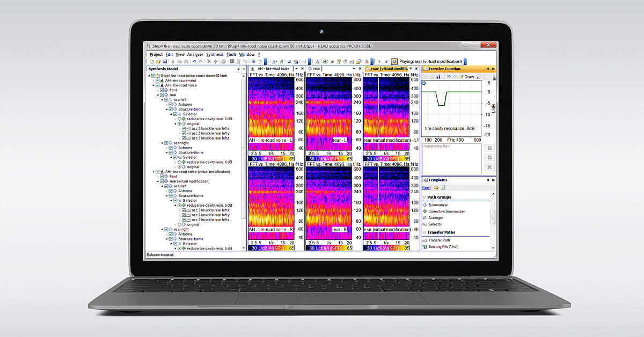Select the first 'reduce tire cavity reso. 6 dB' radio button
The image size is (644, 337).
(179, 119)
